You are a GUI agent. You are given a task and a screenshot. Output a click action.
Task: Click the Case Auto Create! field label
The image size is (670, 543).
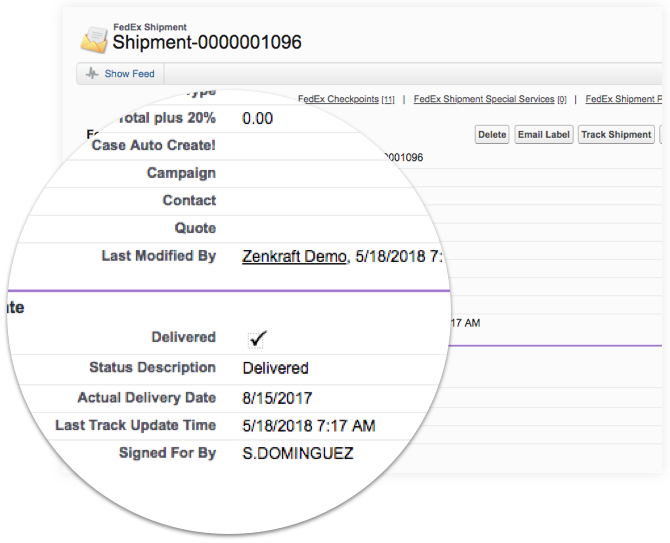pyautogui.click(x=153, y=145)
